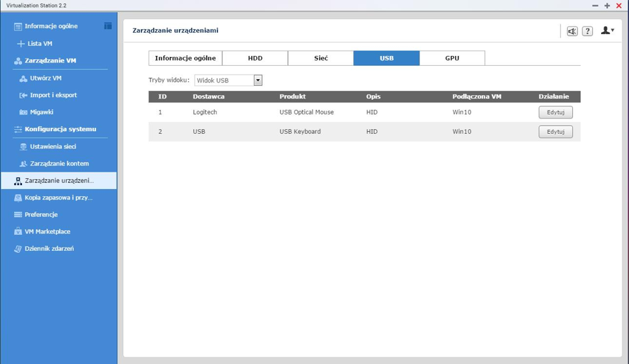Open Import i eksport section
Screen dimensions: 629x364
pyautogui.click(x=53, y=95)
